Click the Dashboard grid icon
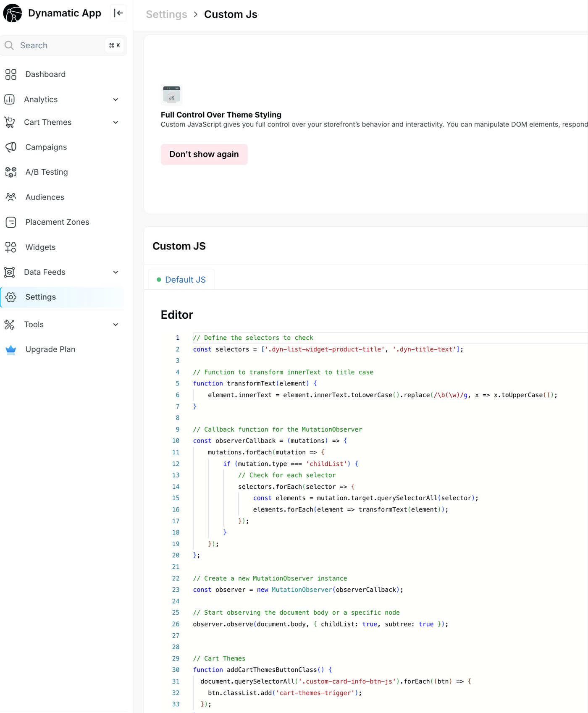This screenshot has height=713, width=588. (x=11, y=74)
